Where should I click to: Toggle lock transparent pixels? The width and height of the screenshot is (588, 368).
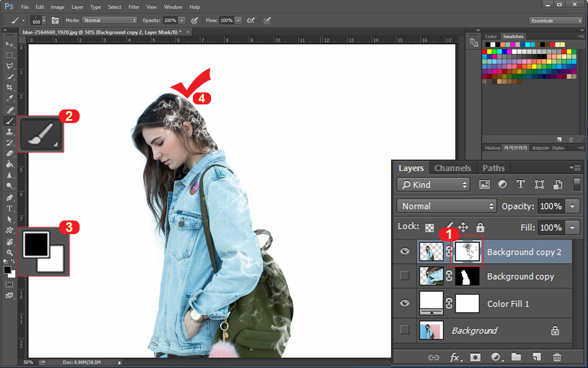(430, 228)
